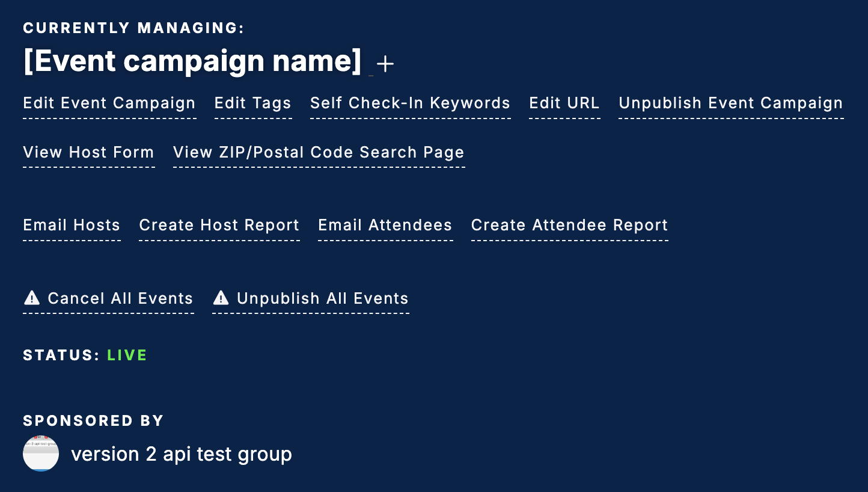Image resolution: width=868 pixels, height=492 pixels.
Task: Click Unpublish Event Campaign
Action: click(x=731, y=103)
